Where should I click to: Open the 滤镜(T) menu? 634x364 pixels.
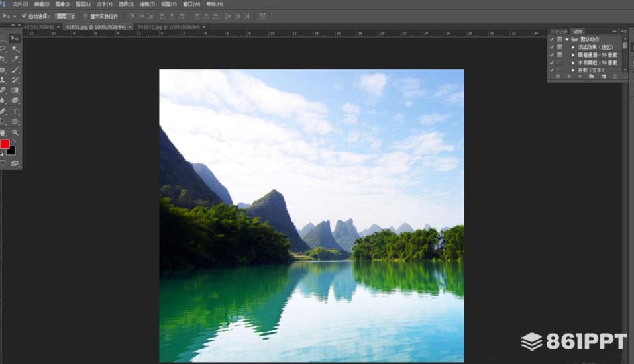[147, 4]
